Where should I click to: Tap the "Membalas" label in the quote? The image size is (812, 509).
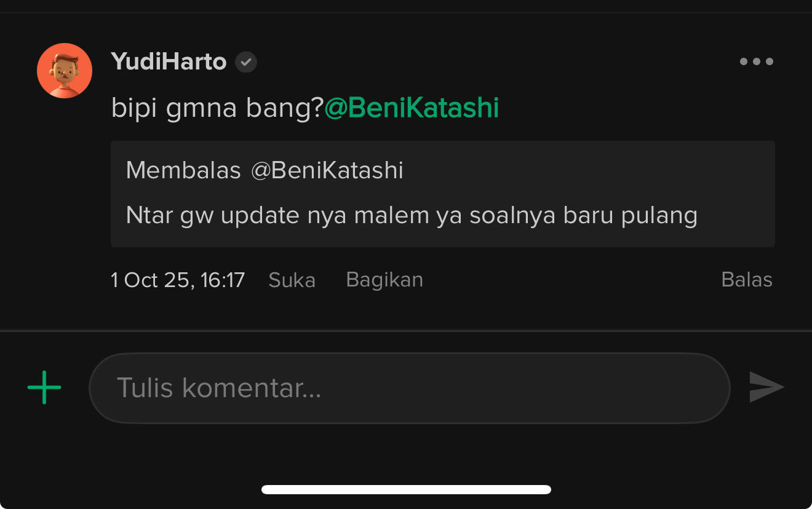click(x=183, y=170)
